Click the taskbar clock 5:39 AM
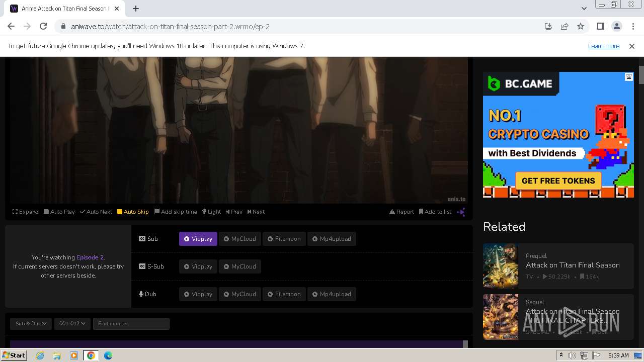 [618, 355]
